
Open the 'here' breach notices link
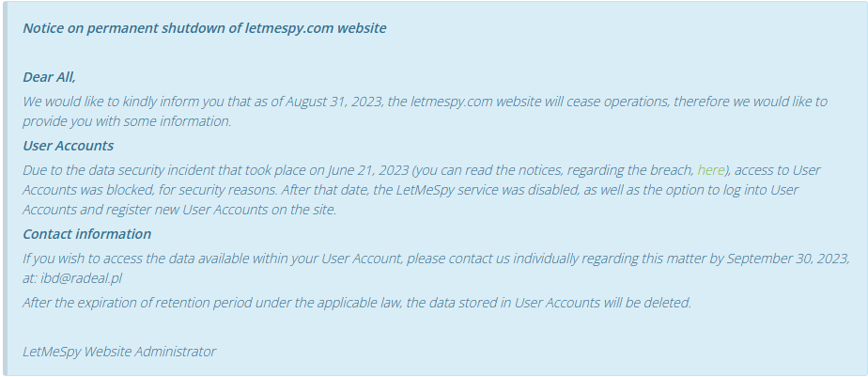pyautogui.click(x=710, y=170)
